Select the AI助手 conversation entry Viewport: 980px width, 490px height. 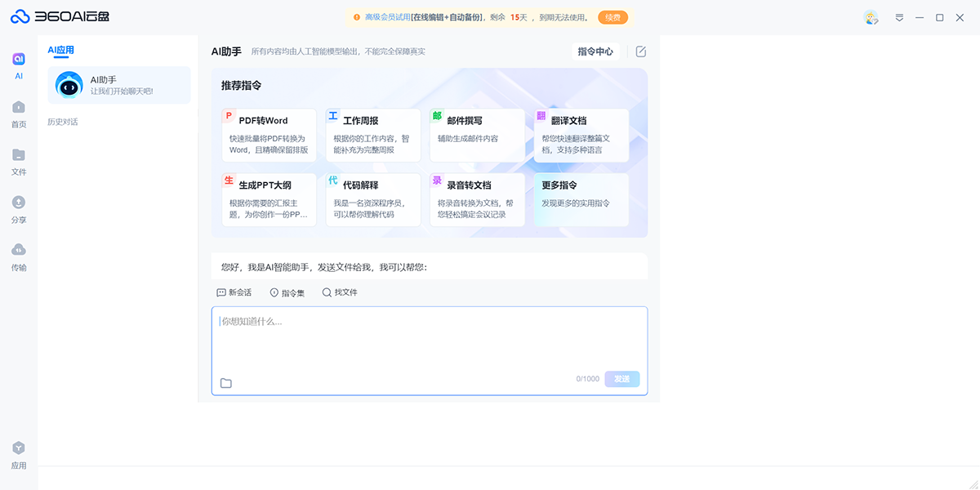tap(118, 85)
